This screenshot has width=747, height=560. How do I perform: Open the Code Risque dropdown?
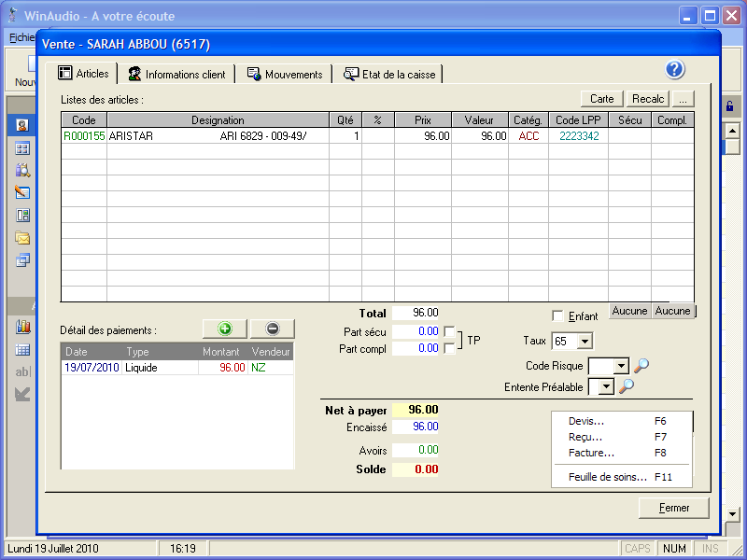(621, 366)
